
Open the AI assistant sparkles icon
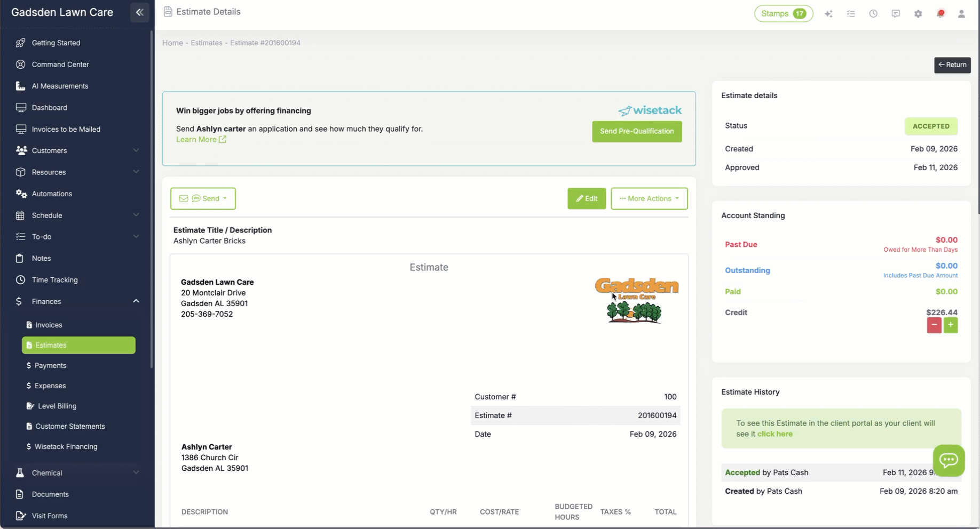point(828,13)
